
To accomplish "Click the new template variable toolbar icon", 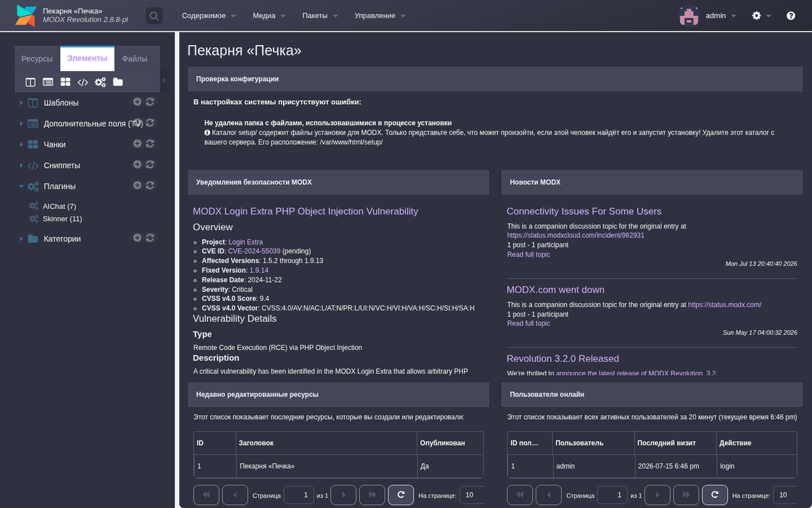I will 48,82.
